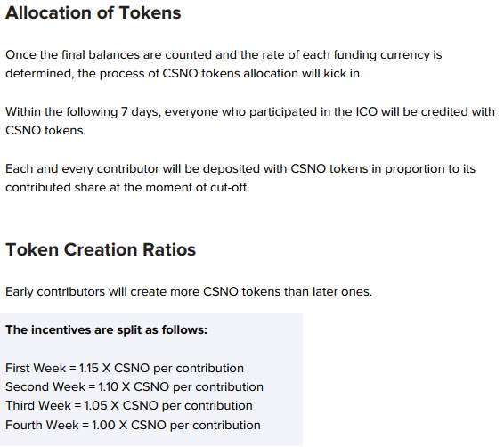Click the 1.15 multiplier value
Image resolution: width=504 pixels, height=447 pixels.
(89, 369)
